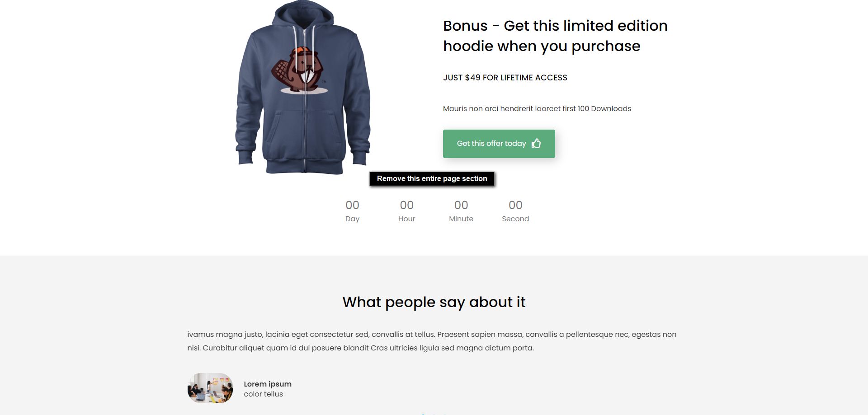This screenshot has width=868, height=415.
Task: Click the countdown digits above 'Second'
Action: (515, 205)
